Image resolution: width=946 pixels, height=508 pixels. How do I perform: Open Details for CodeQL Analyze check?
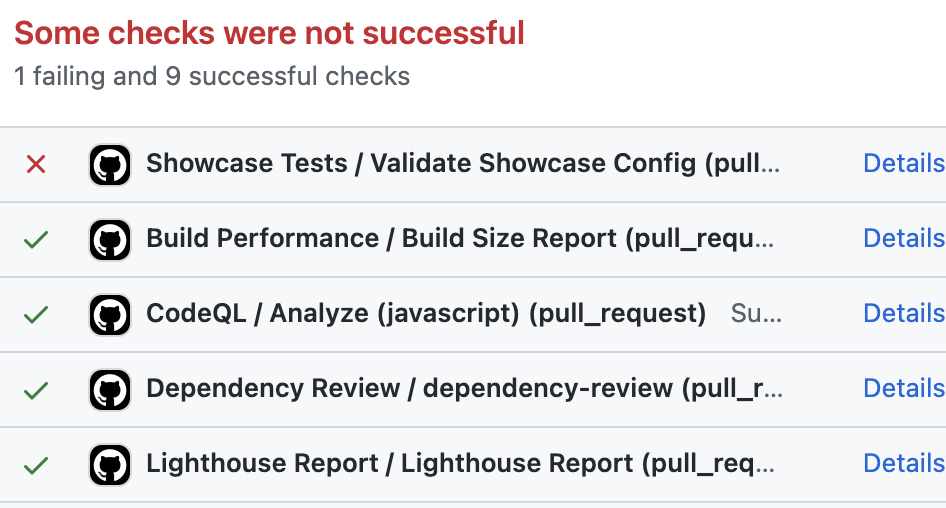click(x=903, y=313)
